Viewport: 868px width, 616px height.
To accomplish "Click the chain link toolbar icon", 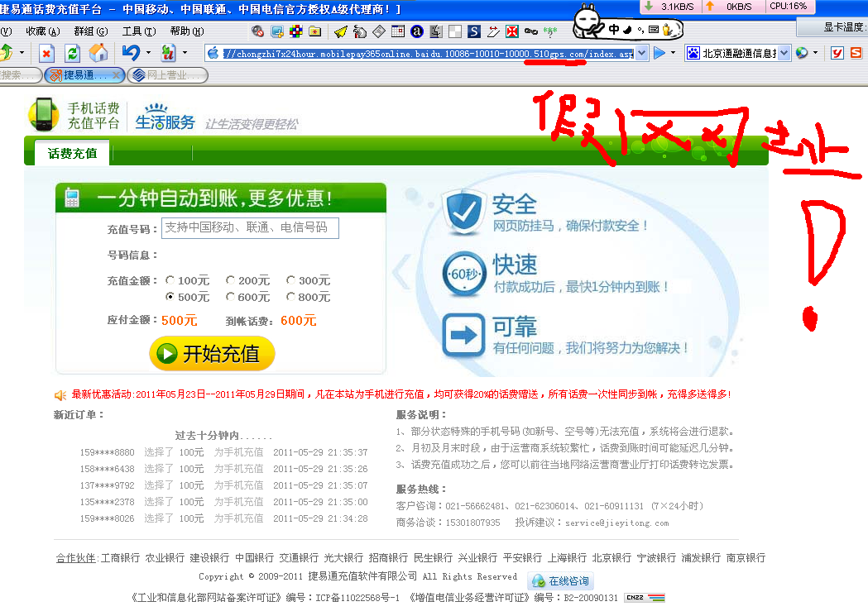I will (x=531, y=31).
